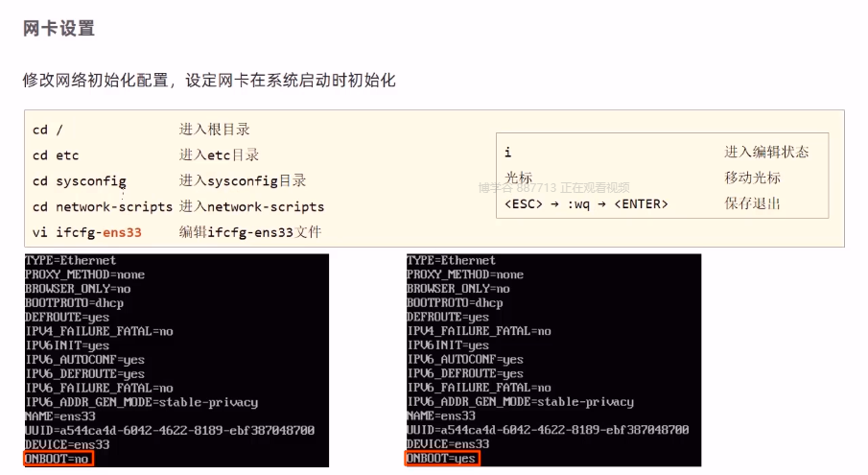Click the UUID line in the right terminal
The width and height of the screenshot is (868, 475).
[548, 430]
